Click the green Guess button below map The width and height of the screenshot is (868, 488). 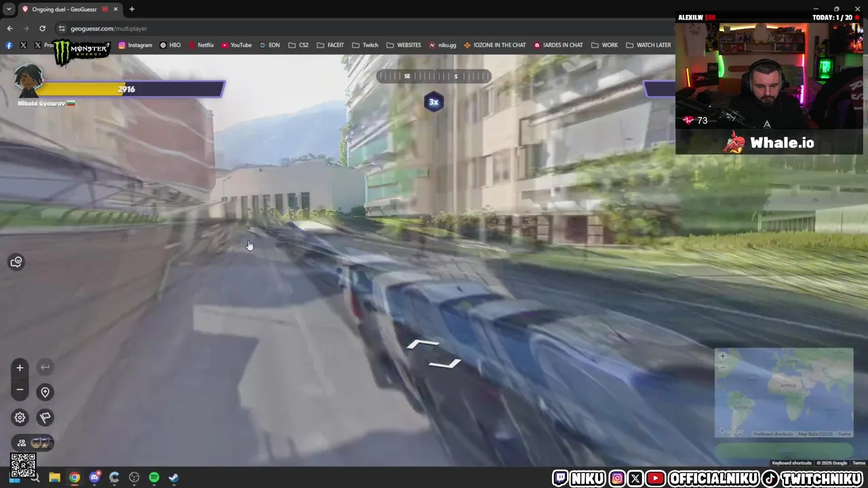(784, 451)
